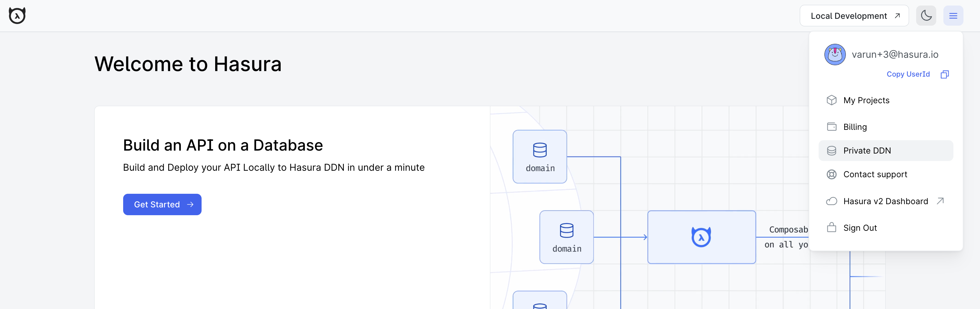Click the external-link arrow next to Hasura v2 Dashboard

pos(940,201)
